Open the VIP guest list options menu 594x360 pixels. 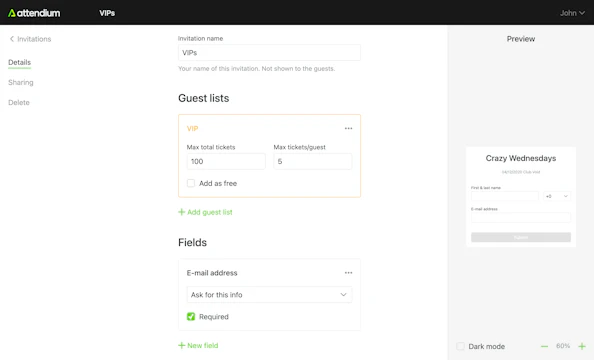coord(348,128)
